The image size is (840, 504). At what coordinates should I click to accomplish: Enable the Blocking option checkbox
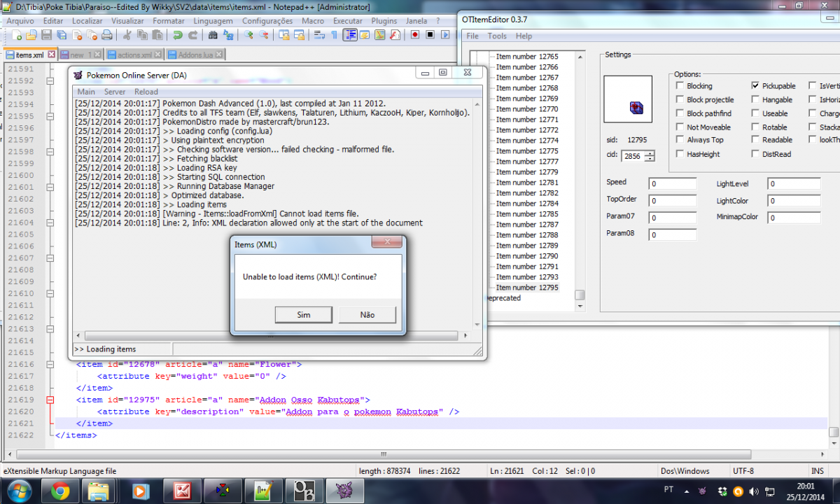click(680, 86)
